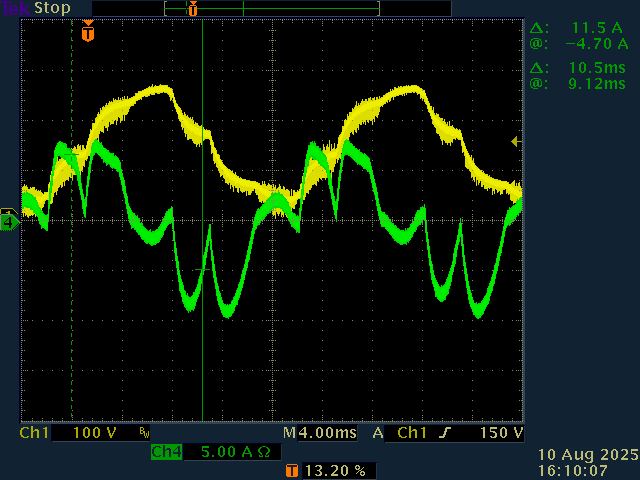Click the trigger T marker in record overview bar
This screenshot has width=640, height=480.
(x=193, y=9)
